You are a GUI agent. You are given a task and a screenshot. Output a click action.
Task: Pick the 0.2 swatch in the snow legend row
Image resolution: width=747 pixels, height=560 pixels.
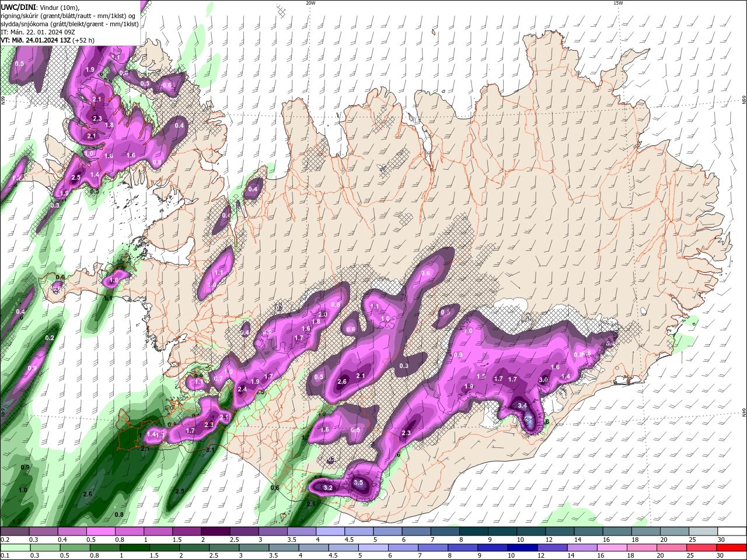[15, 531]
